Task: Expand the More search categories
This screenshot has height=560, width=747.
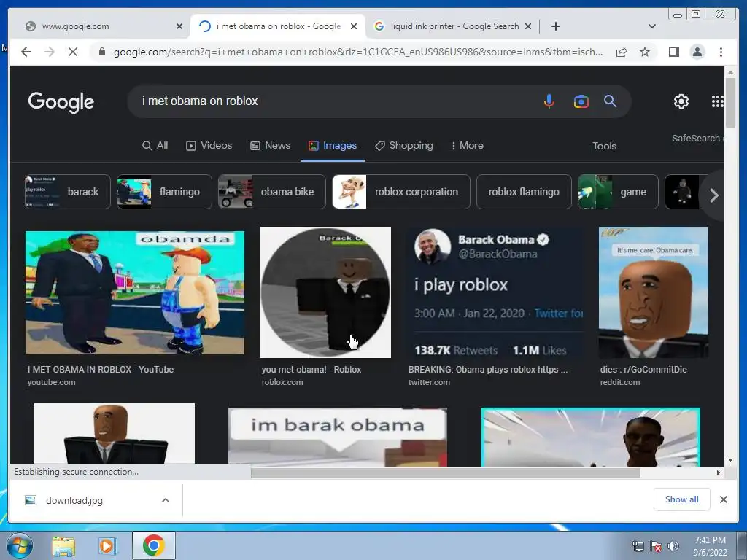Action: 468,146
